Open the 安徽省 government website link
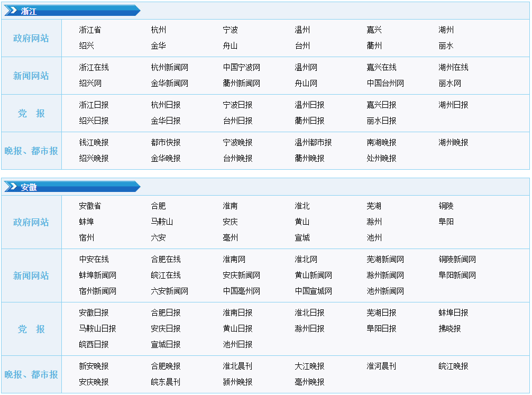Screen dimensions: 532x395 (90, 206)
